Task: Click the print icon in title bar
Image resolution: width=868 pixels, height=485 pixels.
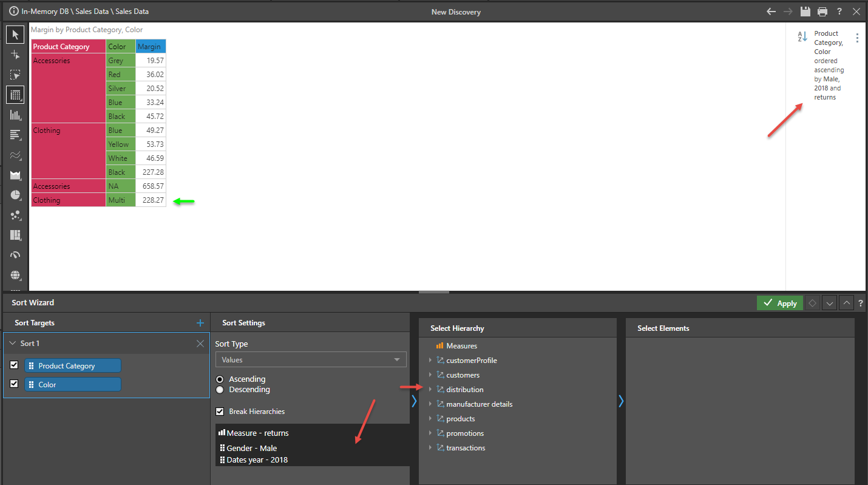Action: [822, 12]
